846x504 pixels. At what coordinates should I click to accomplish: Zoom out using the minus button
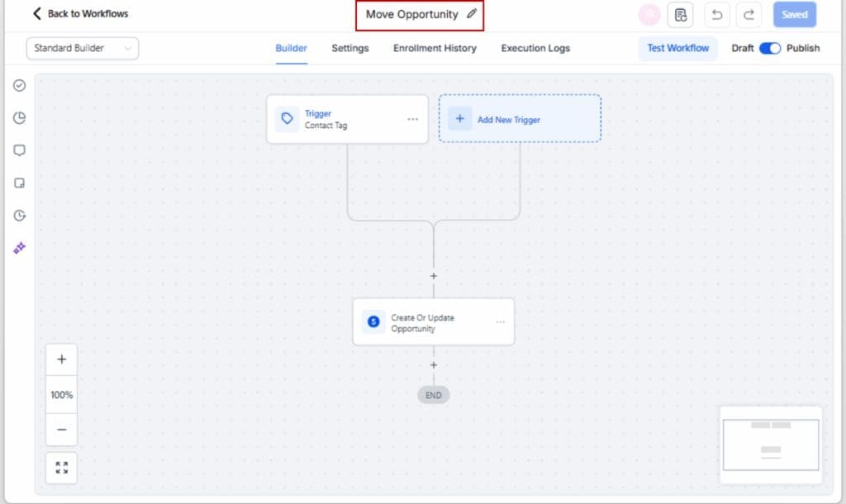(x=61, y=430)
